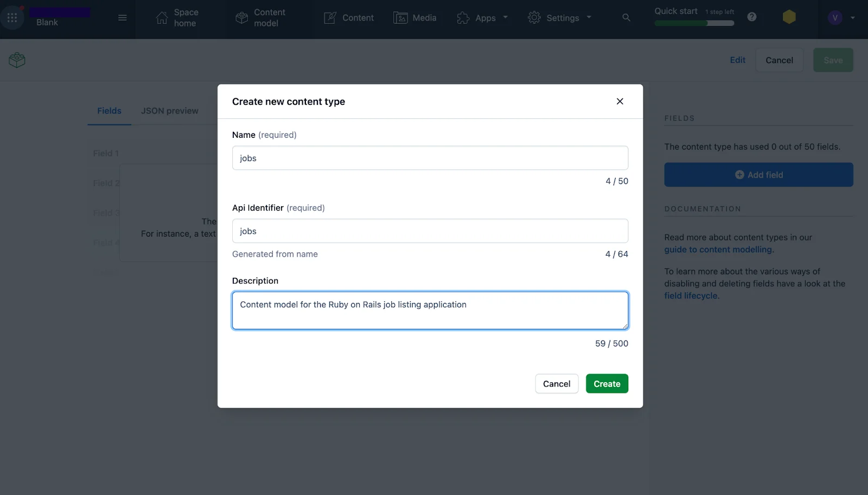Open the Media section
868x495 pixels.
[x=415, y=18]
